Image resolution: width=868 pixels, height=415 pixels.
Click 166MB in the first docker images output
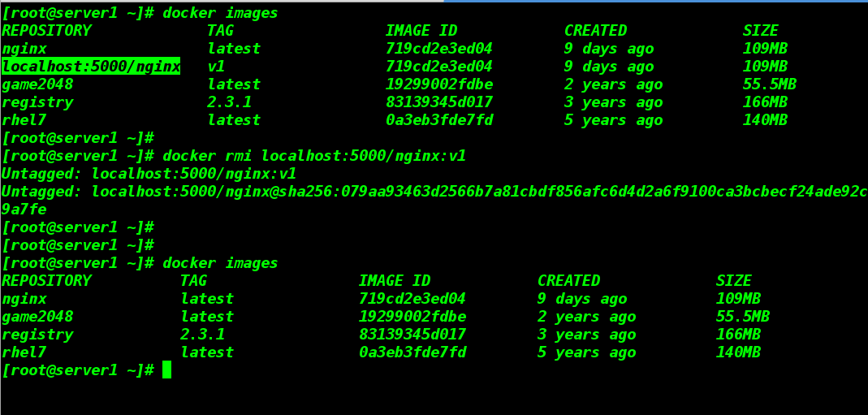point(765,102)
